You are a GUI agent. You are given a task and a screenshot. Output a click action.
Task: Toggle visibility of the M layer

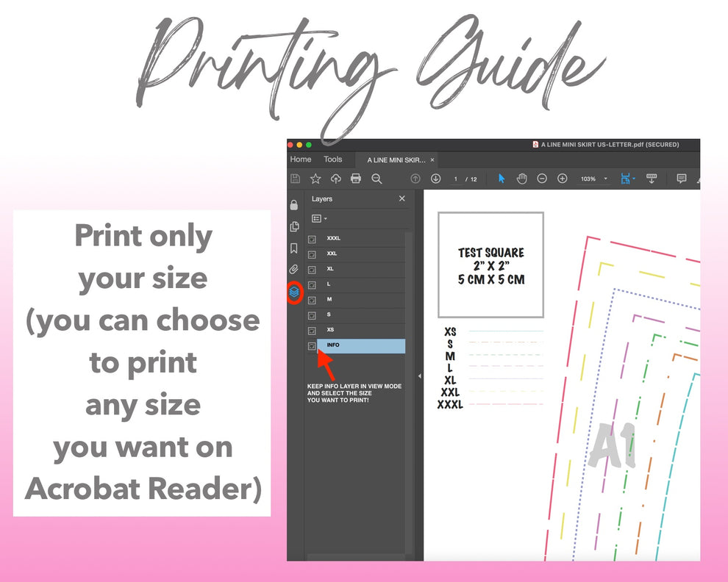pos(312,300)
